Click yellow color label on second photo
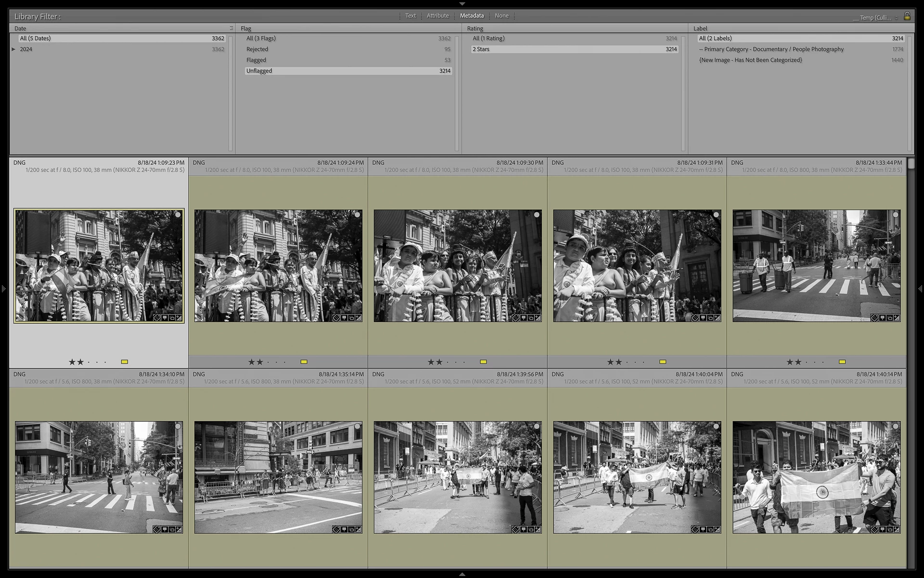924x578 pixels. point(304,362)
